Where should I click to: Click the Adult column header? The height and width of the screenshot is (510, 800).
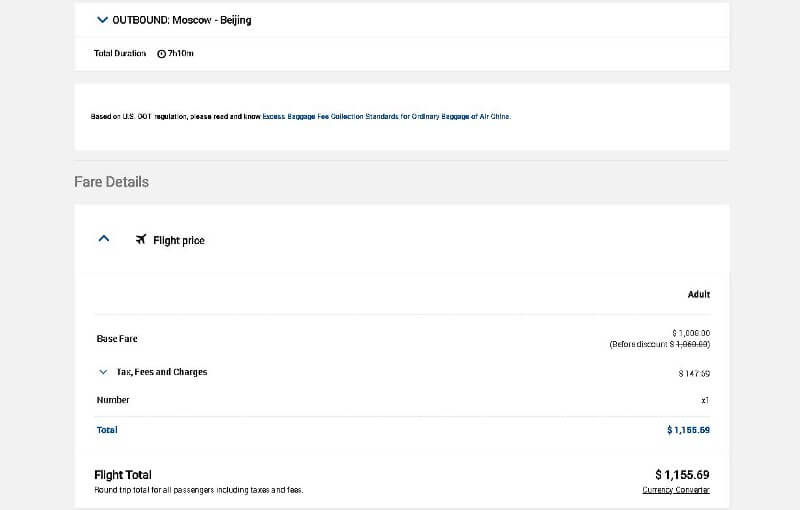point(698,294)
